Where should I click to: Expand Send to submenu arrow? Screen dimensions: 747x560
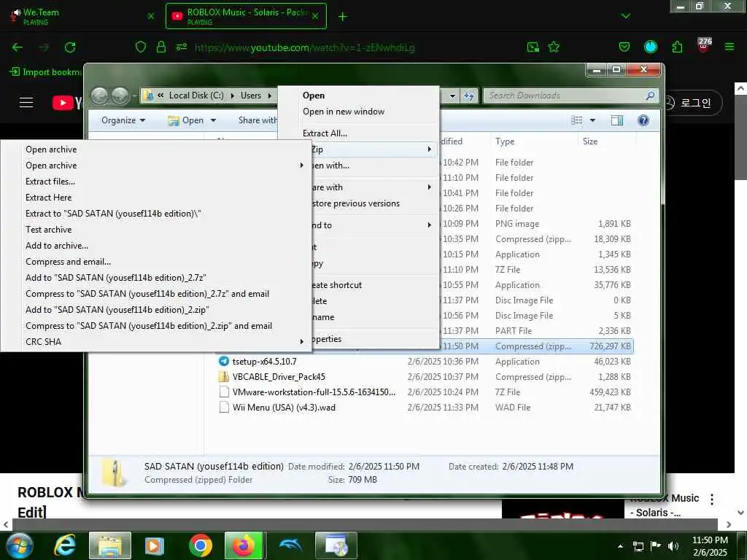(x=429, y=225)
